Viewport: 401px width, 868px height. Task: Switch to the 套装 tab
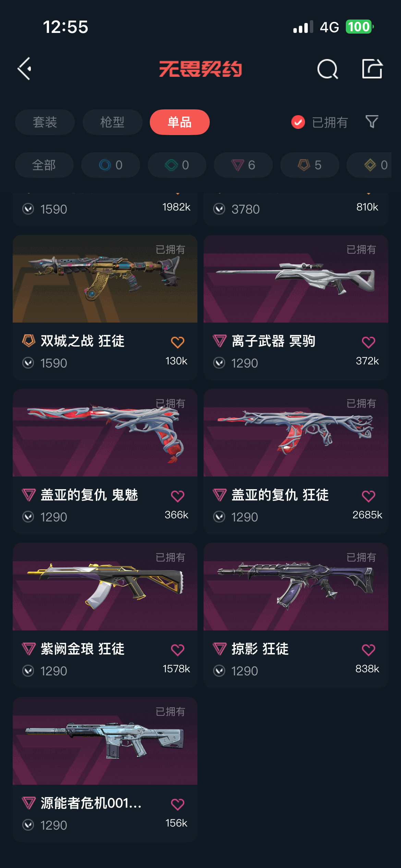coord(45,122)
